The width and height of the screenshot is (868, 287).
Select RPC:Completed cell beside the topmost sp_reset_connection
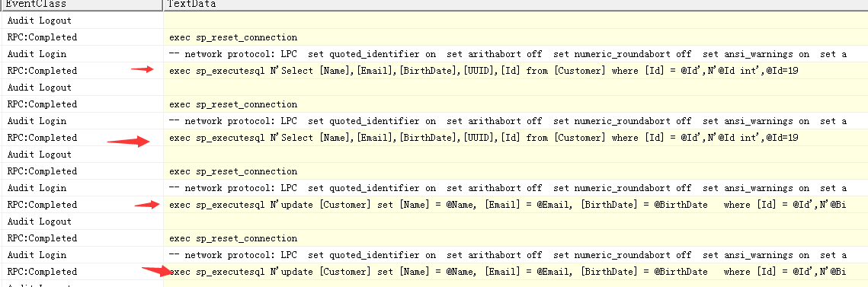click(83, 37)
